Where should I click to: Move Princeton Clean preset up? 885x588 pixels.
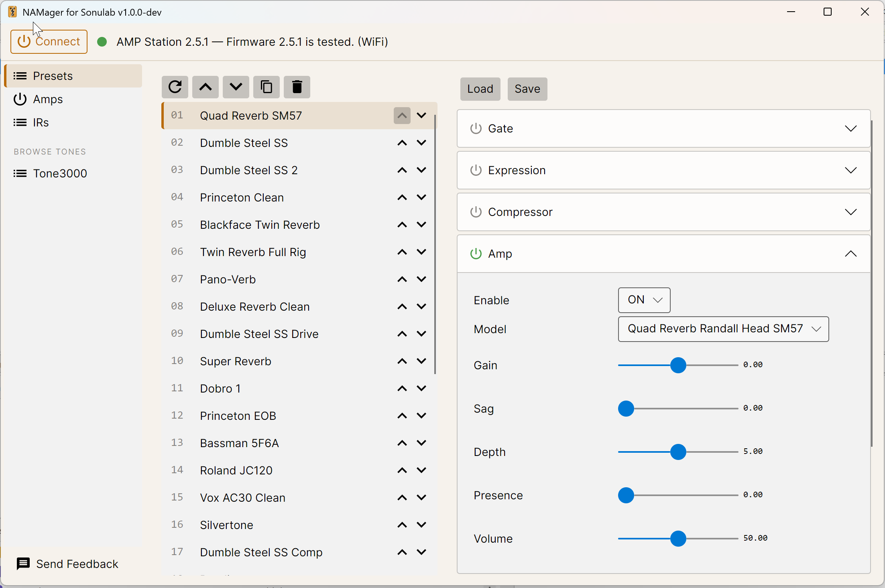click(x=402, y=197)
